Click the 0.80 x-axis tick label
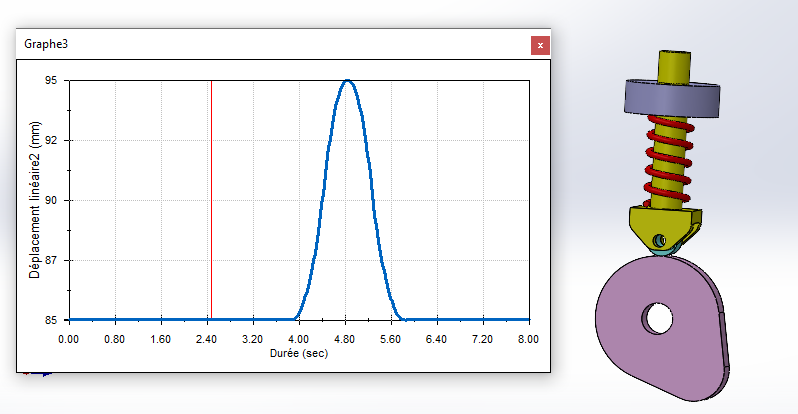This screenshot has height=414, width=798. click(x=115, y=340)
